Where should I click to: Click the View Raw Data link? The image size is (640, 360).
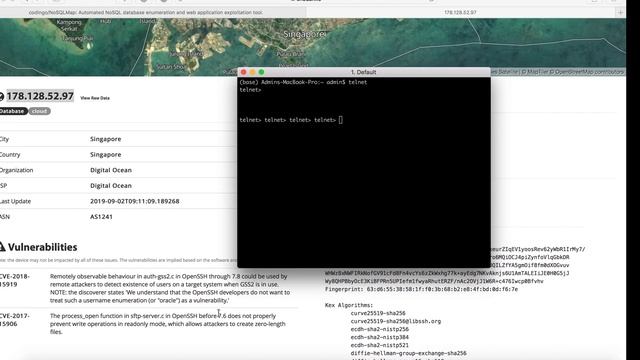tap(95, 98)
